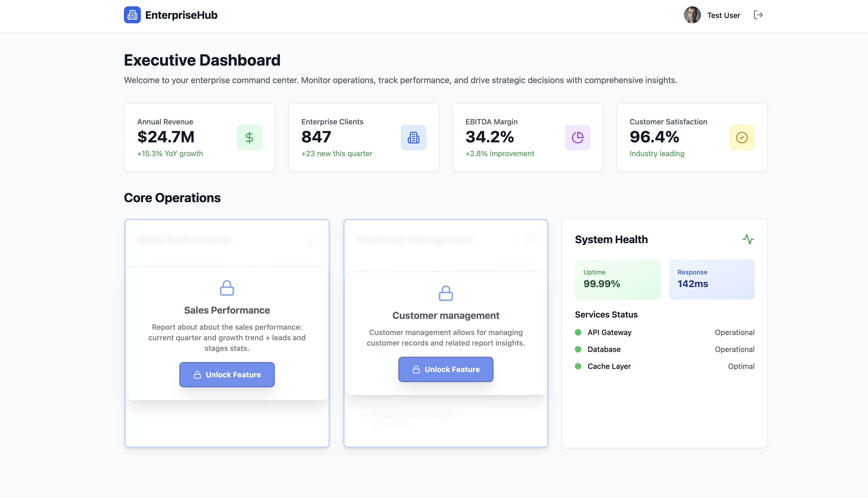
Task: Click the Database green status dot
Action: coord(578,349)
